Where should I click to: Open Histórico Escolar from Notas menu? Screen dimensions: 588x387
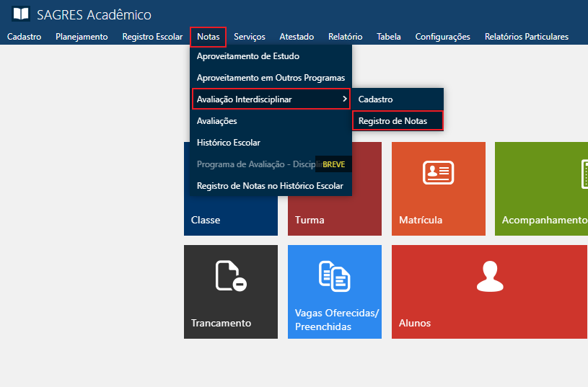[228, 143]
